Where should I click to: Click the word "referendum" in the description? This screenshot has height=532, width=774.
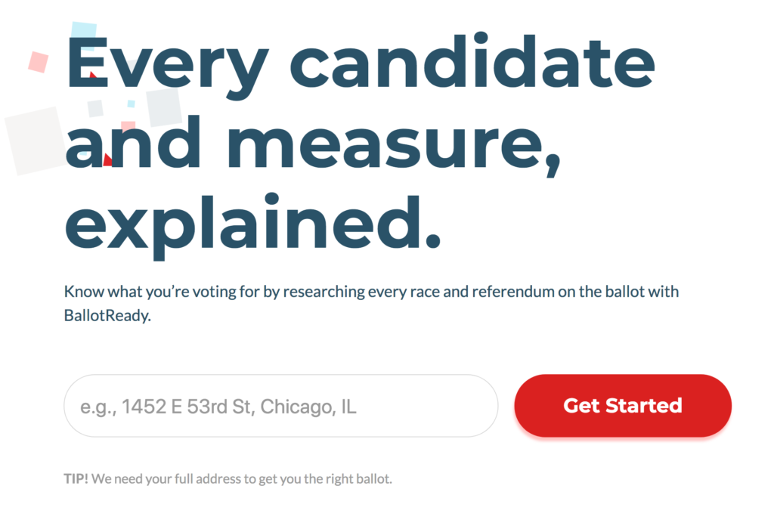point(515,292)
